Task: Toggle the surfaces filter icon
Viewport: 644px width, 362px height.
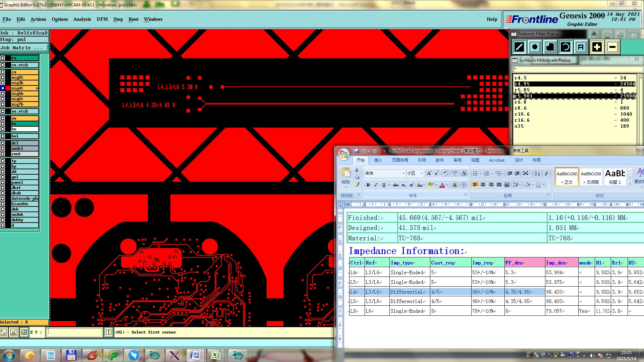Action: tap(550, 47)
